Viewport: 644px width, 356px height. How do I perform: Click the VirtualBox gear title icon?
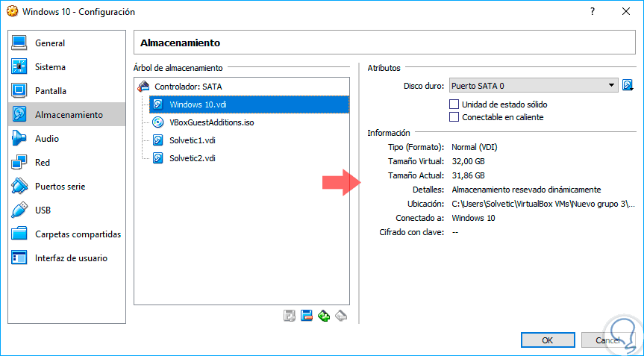coord(13,11)
